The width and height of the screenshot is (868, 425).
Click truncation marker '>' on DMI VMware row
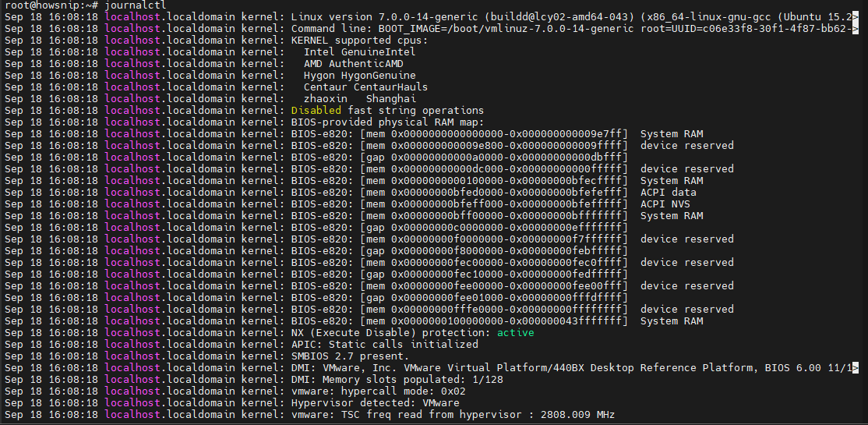coord(856,367)
